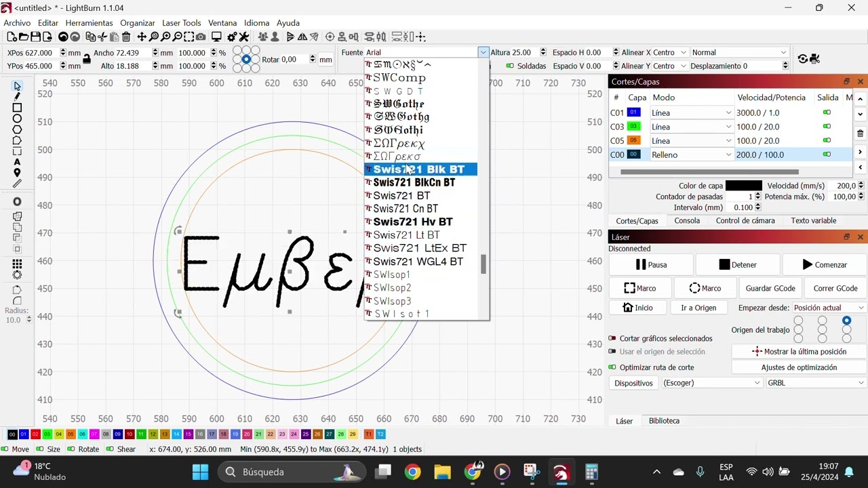
Task: Open the Herramientas menu
Action: click(89, 23)
